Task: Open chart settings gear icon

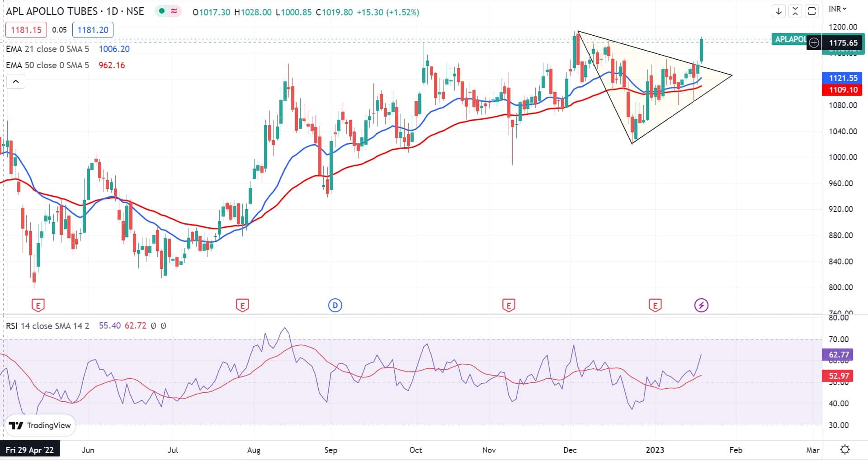Action: 844,450
